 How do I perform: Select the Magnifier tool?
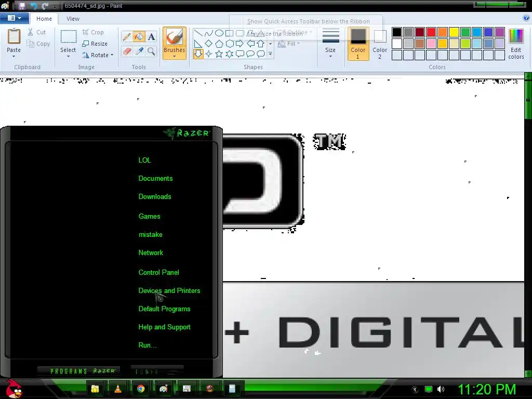151,51
